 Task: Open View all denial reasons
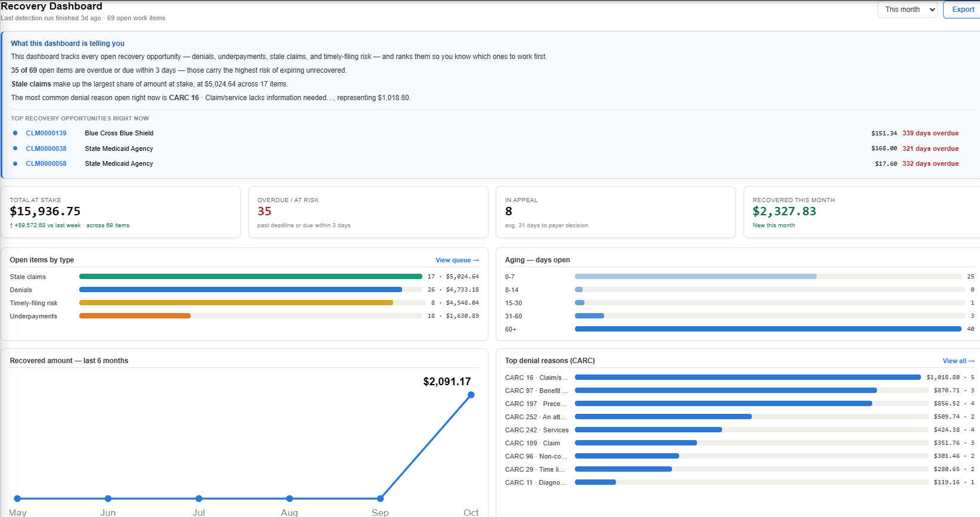pos(959,361)
